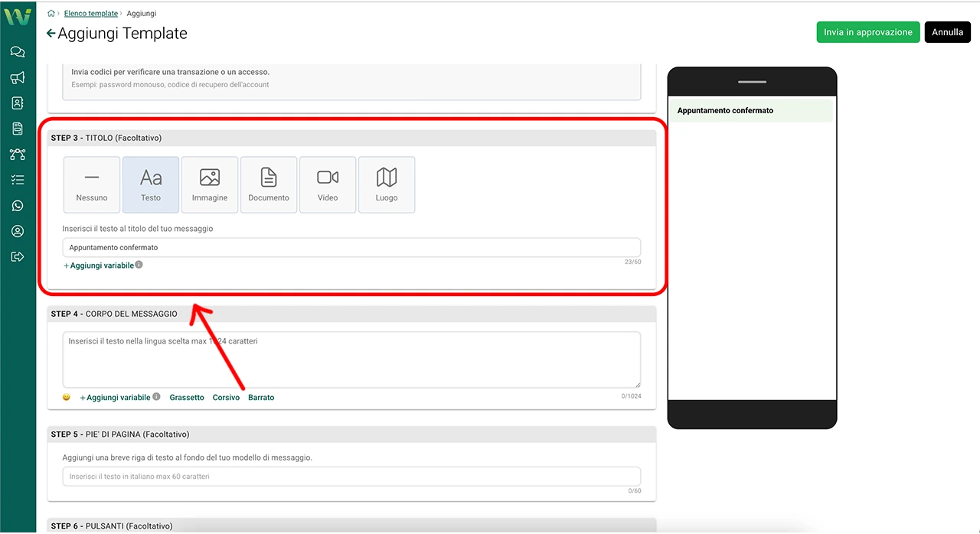Click the logout sidebar icon
This screenshot has width=980, height=534.
tap(18, 257)
